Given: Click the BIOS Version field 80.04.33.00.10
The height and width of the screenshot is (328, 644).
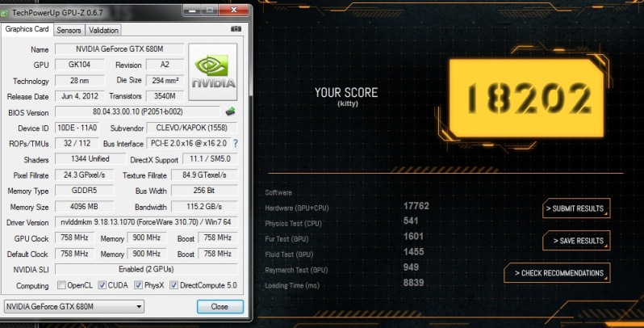Looking at the screenshot, I should pyautogui.click(x=137, y=111).
